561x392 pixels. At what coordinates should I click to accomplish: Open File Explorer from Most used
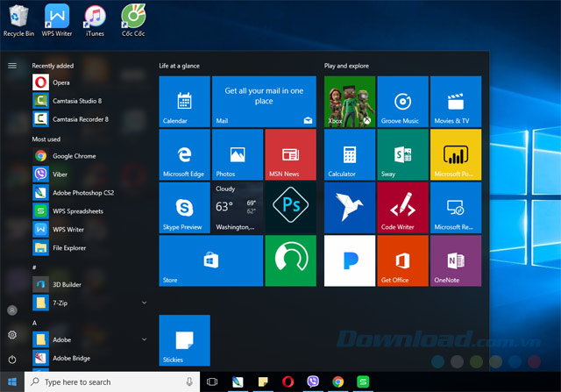coord(89,247)
